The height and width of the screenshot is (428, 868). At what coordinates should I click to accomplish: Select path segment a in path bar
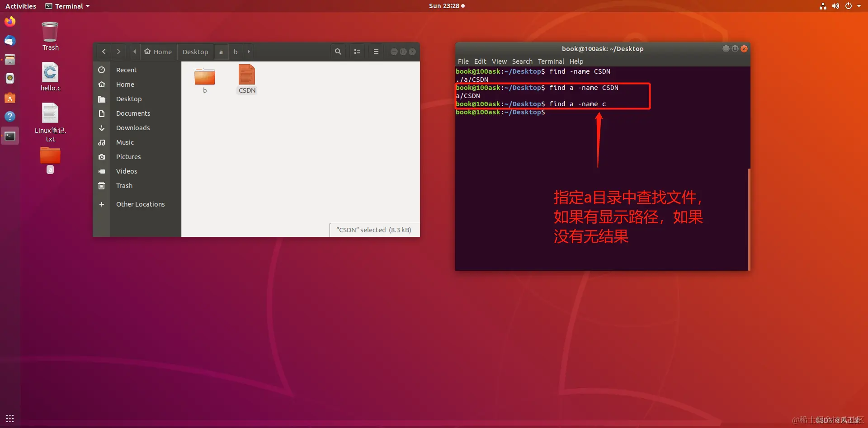pos(221,52)
